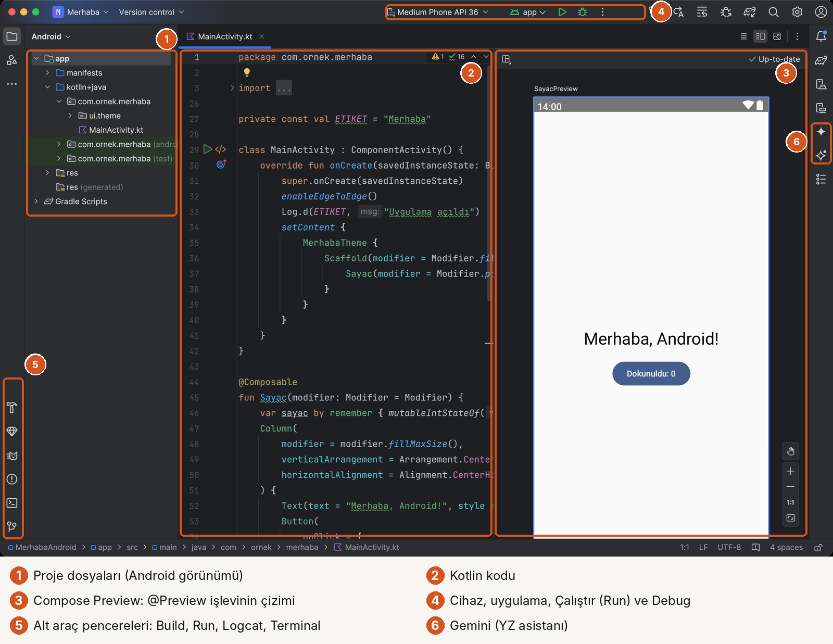Open the Project tool window folder icon
The image size is (833, 644).
click(x=12, y=36)
